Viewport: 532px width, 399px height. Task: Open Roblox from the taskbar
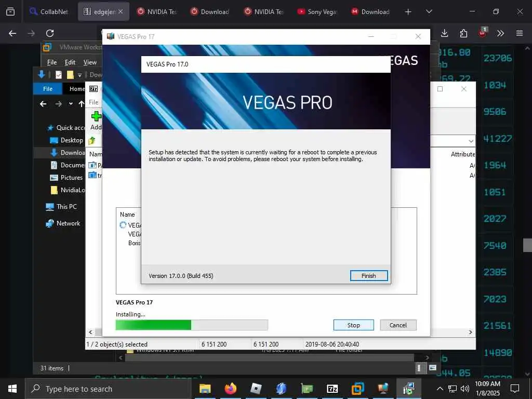(256, 389)
